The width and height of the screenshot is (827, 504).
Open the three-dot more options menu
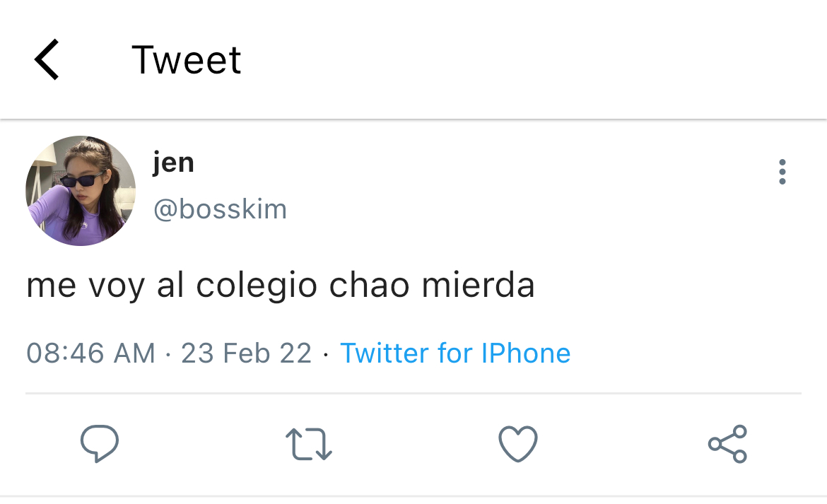[782, 172]
